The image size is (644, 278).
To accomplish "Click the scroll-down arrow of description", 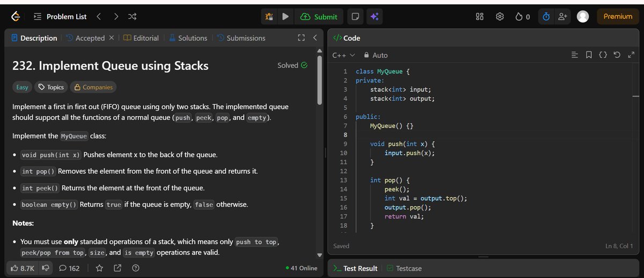I will (x=320, y=254).
